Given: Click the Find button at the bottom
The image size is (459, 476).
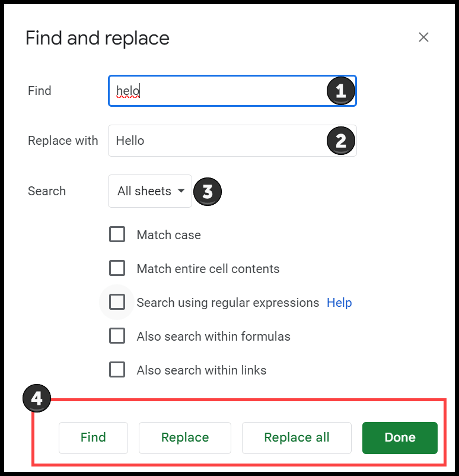Looking at the screenshot, I should point(94,438).
